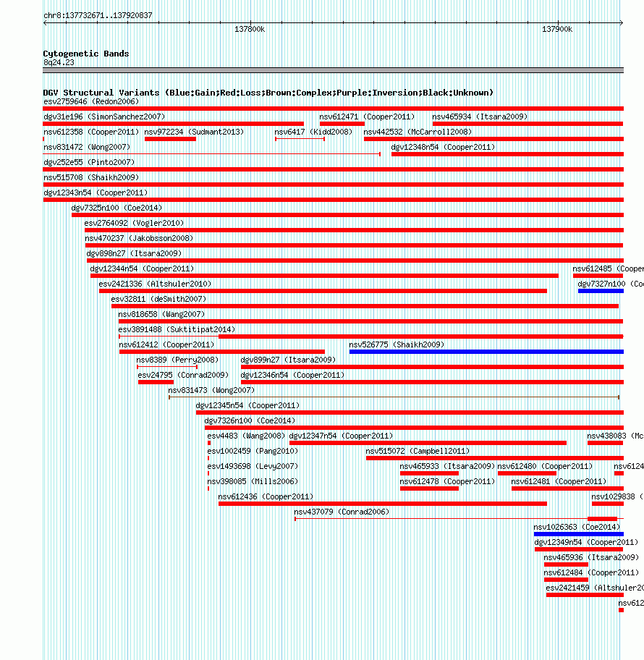644x660 pixels.
Task: Click nsv526775 (Shaikh2009) gain label
Action: tap(397, 344)
